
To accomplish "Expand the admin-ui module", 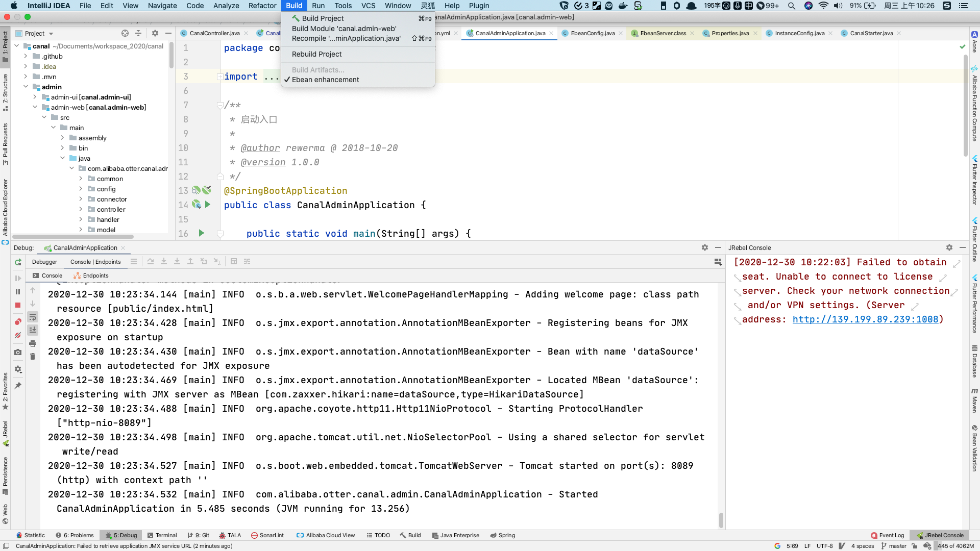I will pos(35,97).
